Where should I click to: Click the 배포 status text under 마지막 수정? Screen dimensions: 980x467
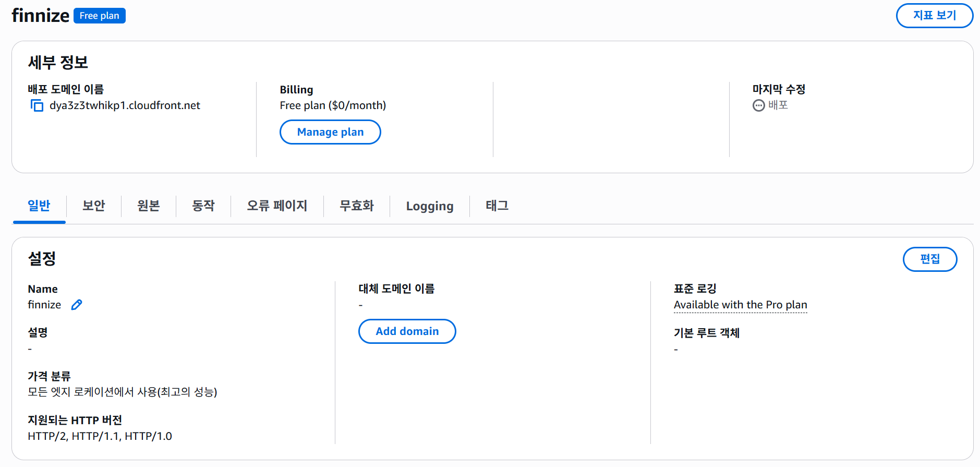pos(777,105)
